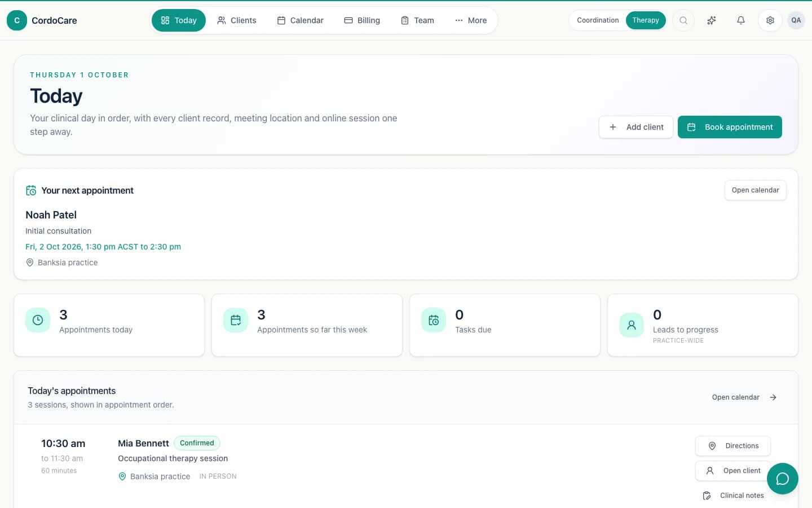Open the Team tab

point(418,20)
